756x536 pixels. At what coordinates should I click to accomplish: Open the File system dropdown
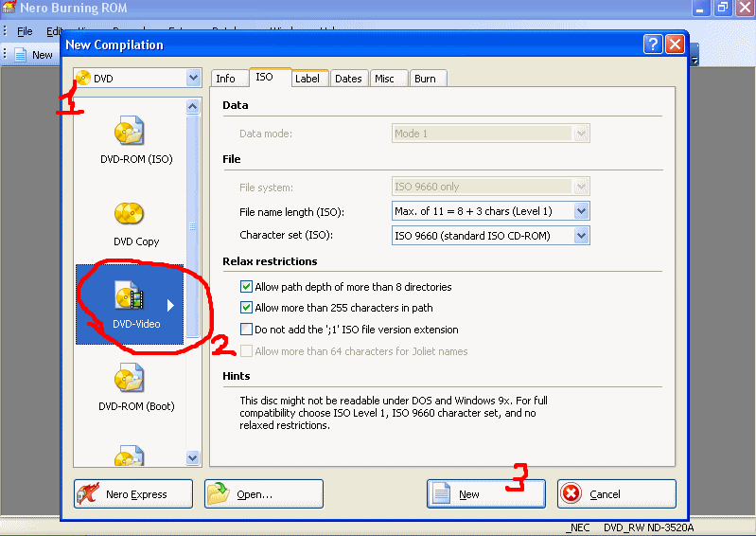tap(582, 187)
